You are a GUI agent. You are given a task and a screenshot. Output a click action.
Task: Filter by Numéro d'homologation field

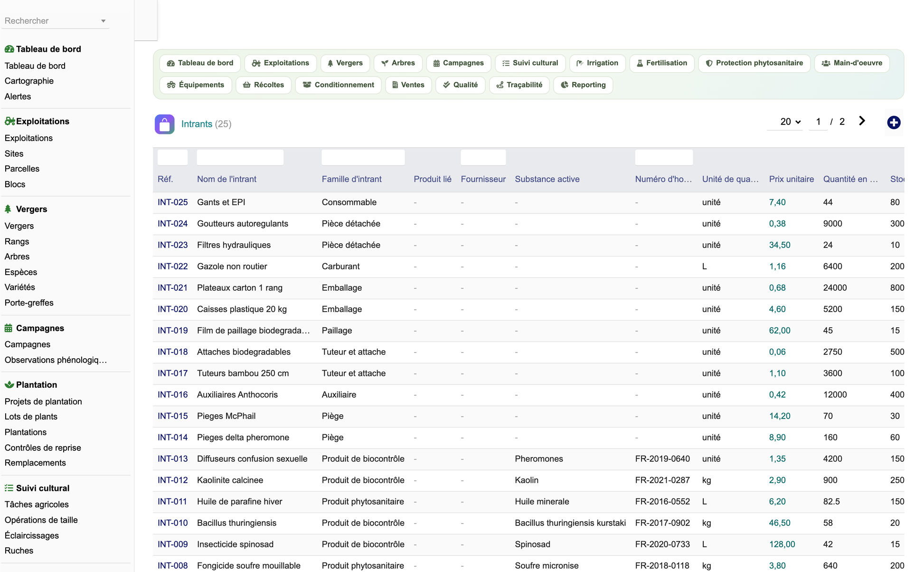(x=664, y=157)
